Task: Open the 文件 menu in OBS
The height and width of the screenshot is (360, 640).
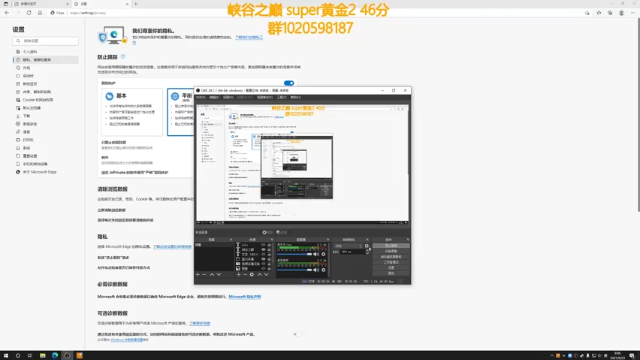Action: pyautogui.click(x=200, y=97)
